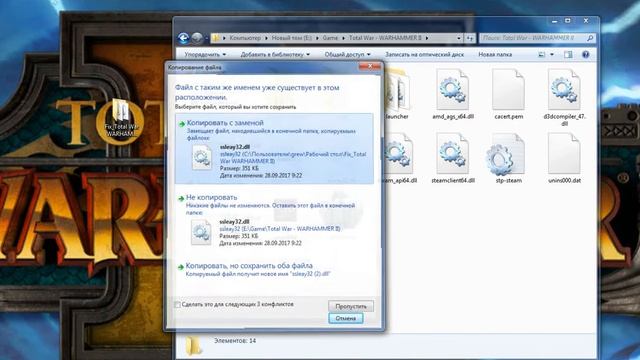Navigate to Компьютер in the breadcrumb
Viewport: 640px width, 360px height.
click(x=245, y=38)
